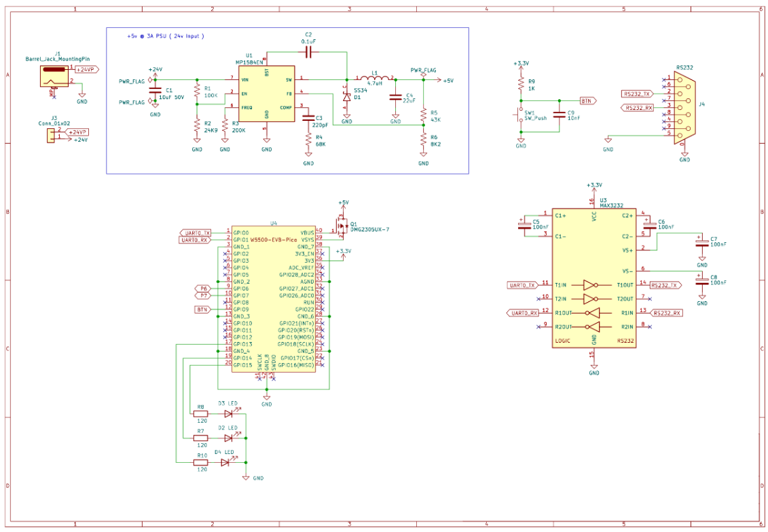Click the +5V power symbol above Q1
Image resolution: width=768 pixels, height=532 pixels.
344,204
